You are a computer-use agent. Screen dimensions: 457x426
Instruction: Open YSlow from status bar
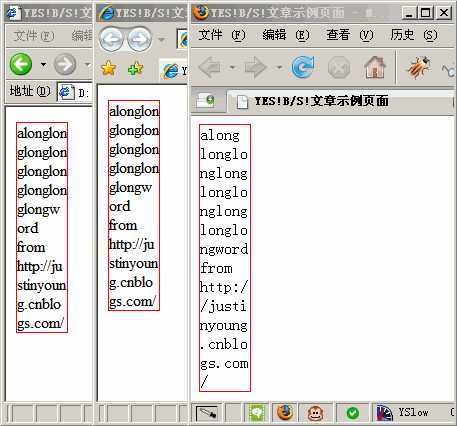tap(403, 413)
